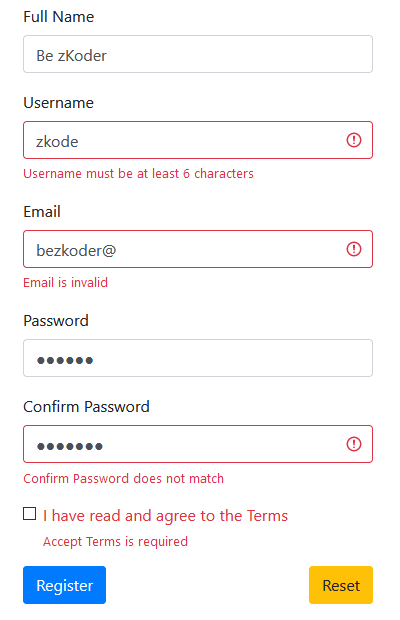
Task: Click the Email field error icon
Action: coord(354,249)
